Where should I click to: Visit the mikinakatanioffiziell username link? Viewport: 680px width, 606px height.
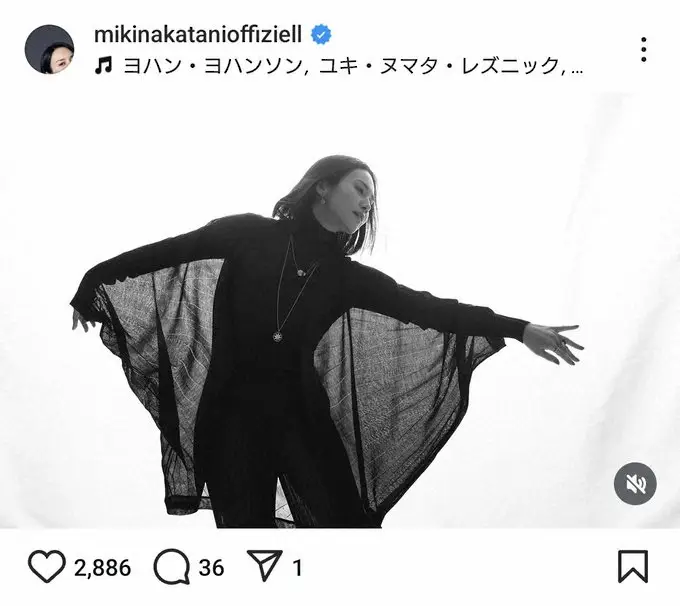(x=198, y=34)
